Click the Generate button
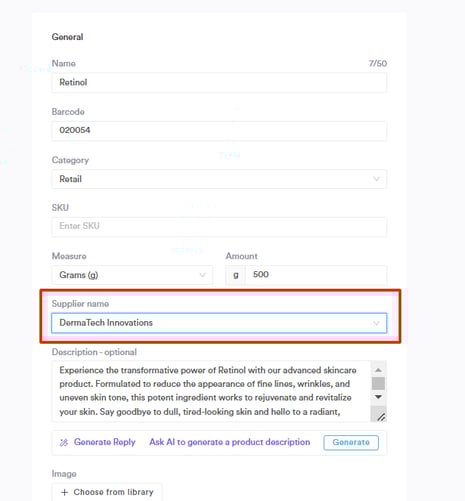 (x=351, y=442)
